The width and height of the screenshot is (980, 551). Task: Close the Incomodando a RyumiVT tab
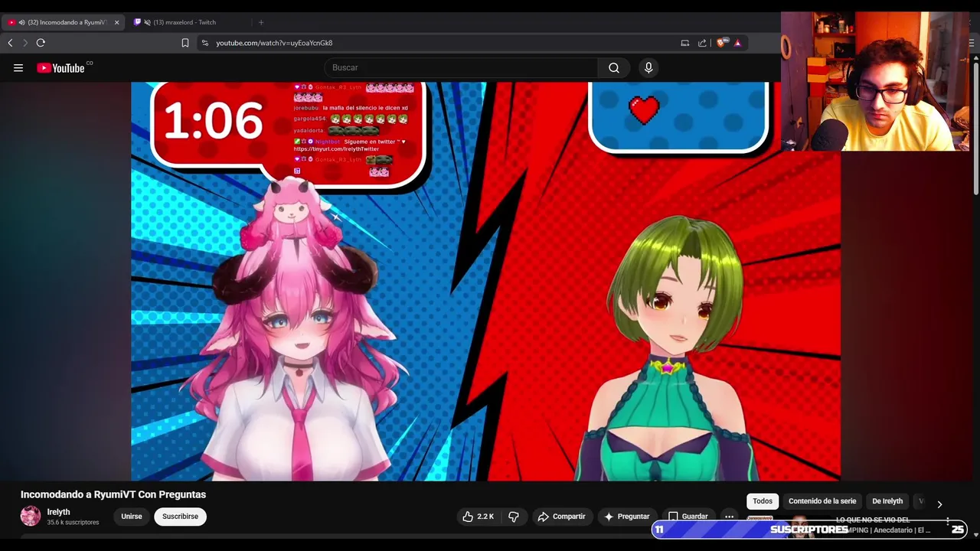116,22
